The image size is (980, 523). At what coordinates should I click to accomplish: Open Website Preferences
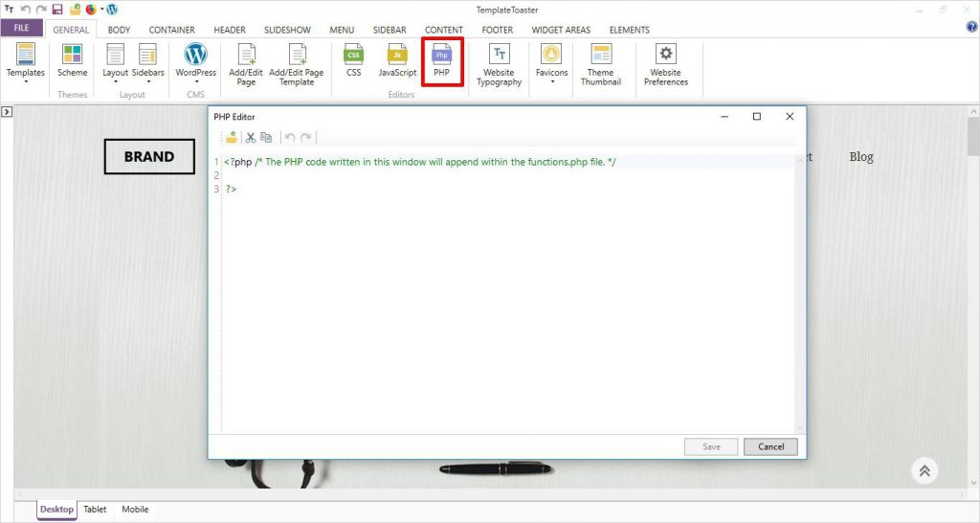pos(666,64)
